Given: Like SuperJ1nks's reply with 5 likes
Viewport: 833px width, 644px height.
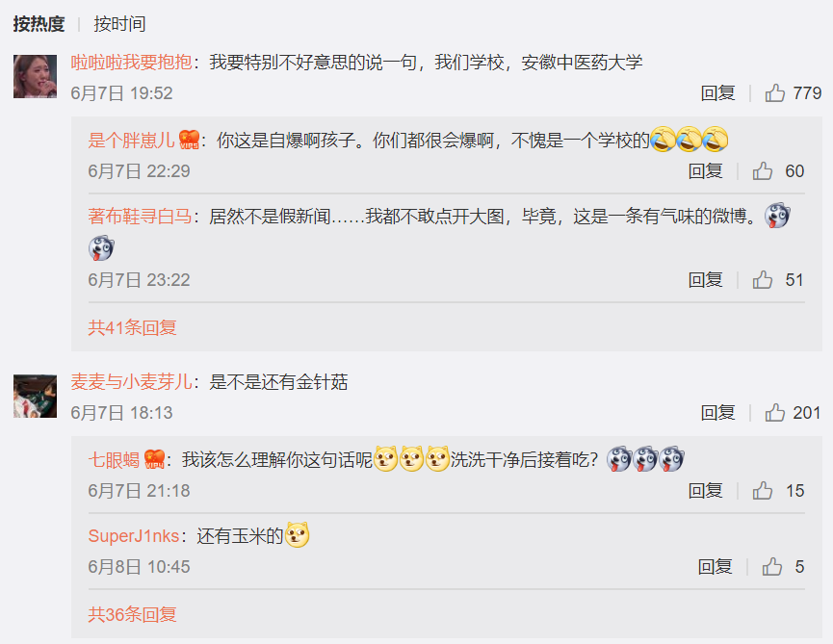Looking at the screenshot, I should pos(772,566).
